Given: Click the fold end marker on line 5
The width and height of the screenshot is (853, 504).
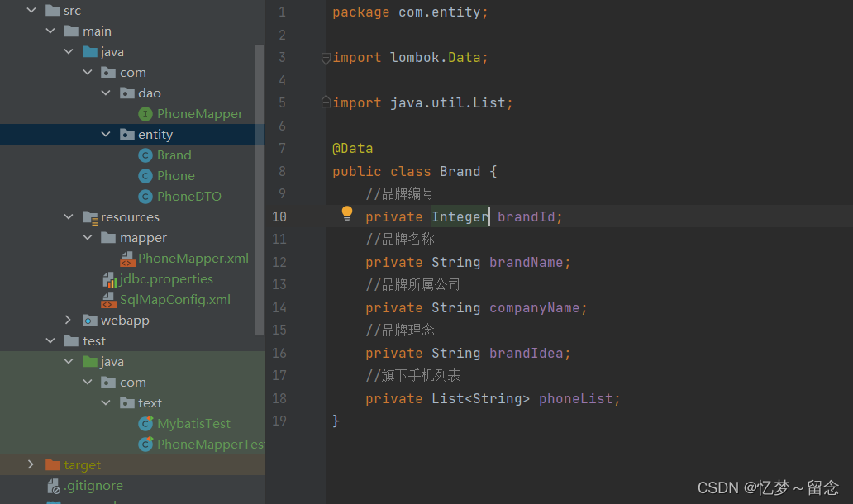Looking at the screenshot, I should coord(326,102).
